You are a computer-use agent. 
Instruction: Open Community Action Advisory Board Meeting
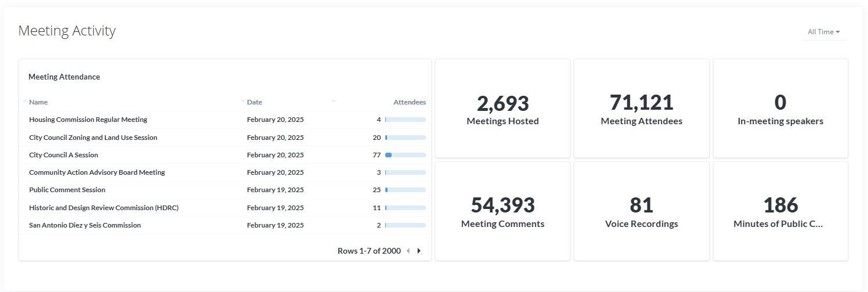[x=97, y=172]
